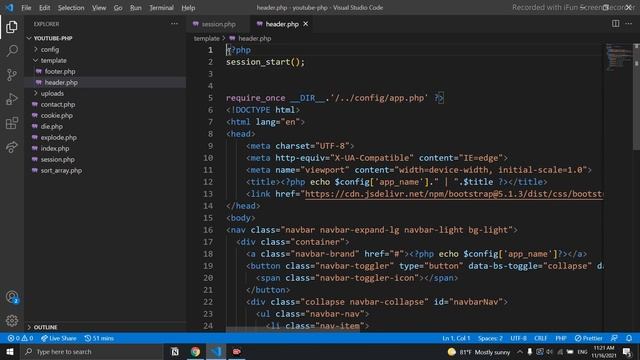Open the Extensions view

[11, 123]
